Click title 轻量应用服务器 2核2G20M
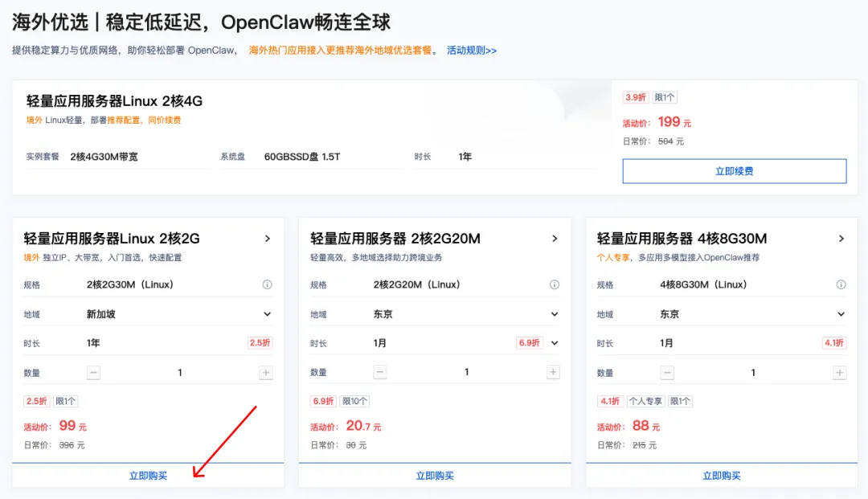The image size is (868, 499). 395,239
